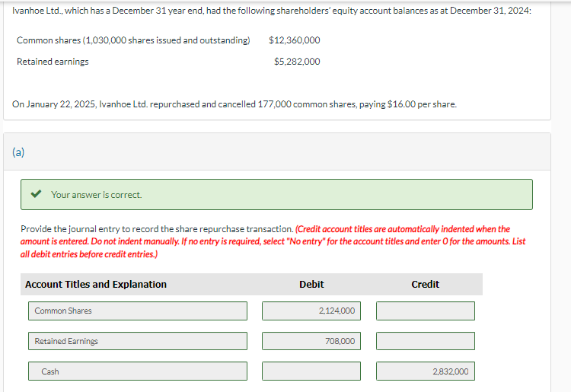Select the debit field showing 2,124,000
The height and width of the screenshot is (392, 571).
pos(311,311)
